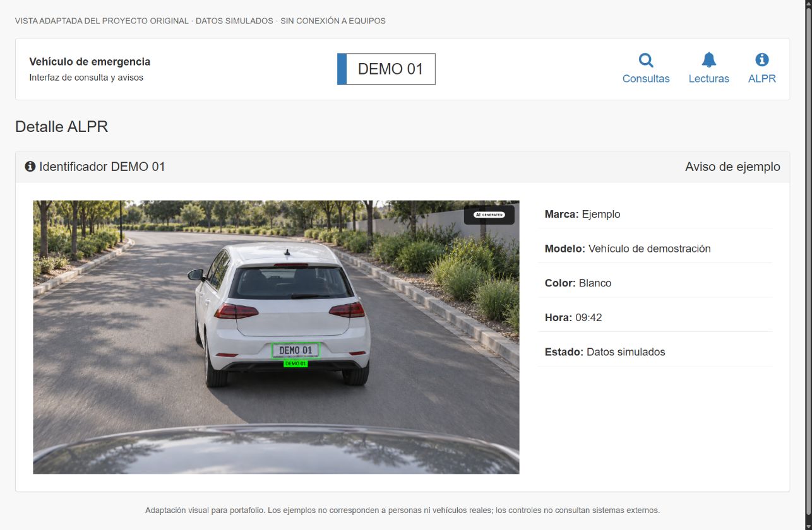Open Consultas via the magnifier icon
The width and height of the screenshot is (812, 530).
coord(646,60)
